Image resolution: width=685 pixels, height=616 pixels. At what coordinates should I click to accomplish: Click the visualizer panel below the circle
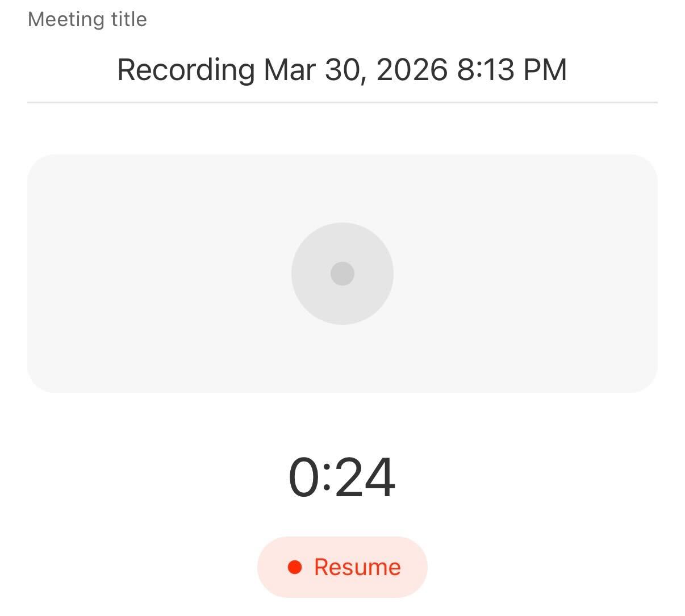[x=342, y=359]
